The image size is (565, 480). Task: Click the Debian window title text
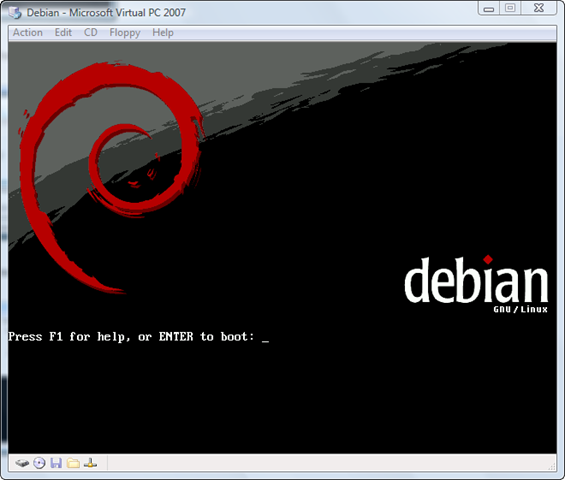pyautogui.click(x=106, y=13)
